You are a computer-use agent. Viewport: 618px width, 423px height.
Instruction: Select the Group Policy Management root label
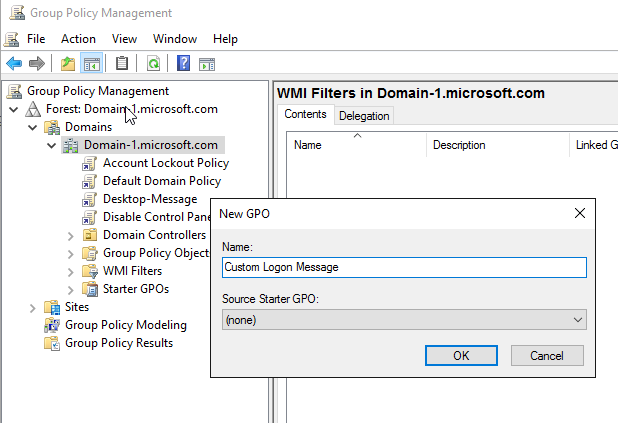point(98,91)
